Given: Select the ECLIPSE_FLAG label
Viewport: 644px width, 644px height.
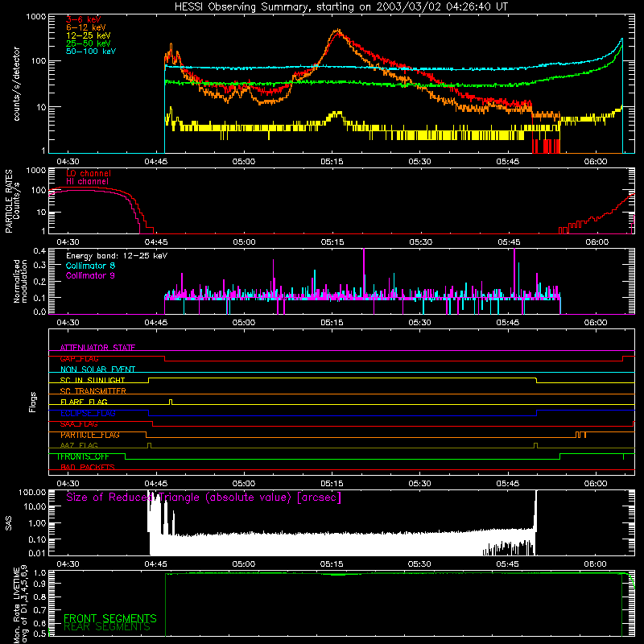Looking at the screenshot, I should pos(88,413).
